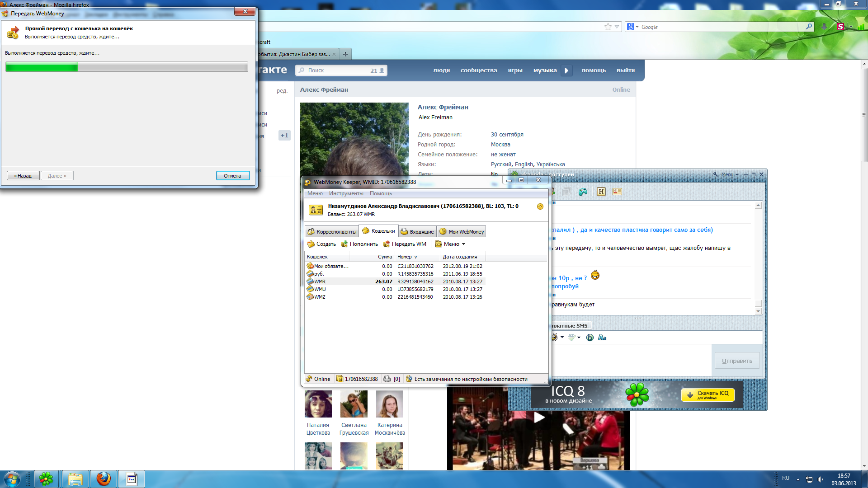Open люди link in VK header

[441, 70]
